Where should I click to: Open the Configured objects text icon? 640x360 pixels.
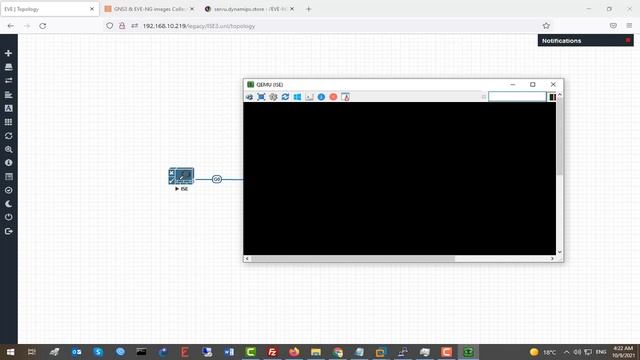(x=8, y=108)
